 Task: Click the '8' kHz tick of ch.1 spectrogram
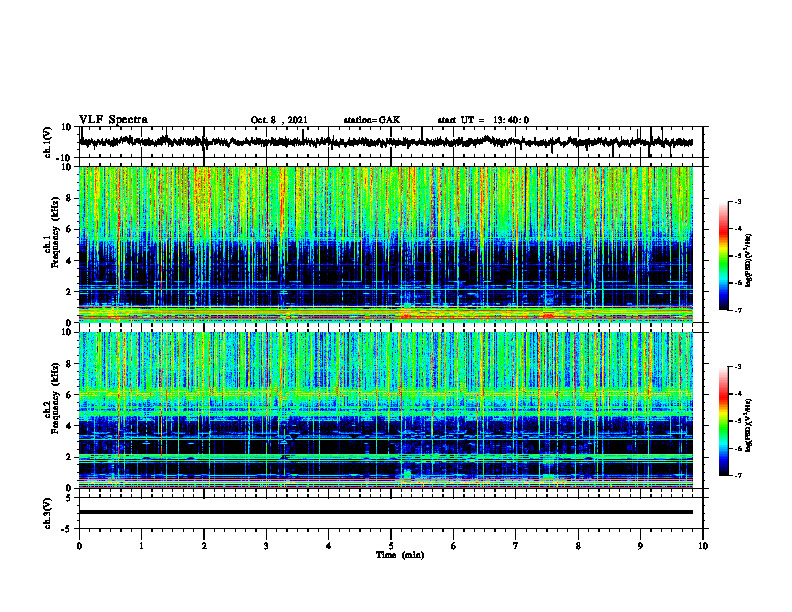[69, 198]
